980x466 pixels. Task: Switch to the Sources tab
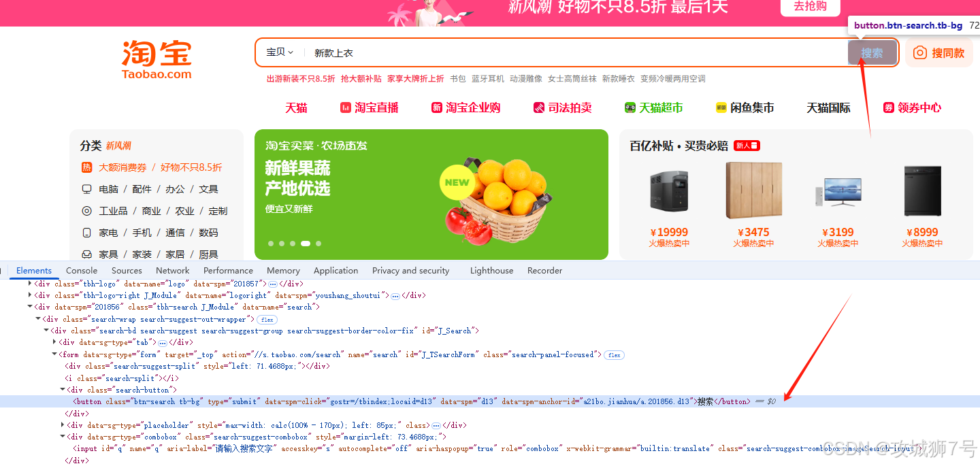(127, 270)
